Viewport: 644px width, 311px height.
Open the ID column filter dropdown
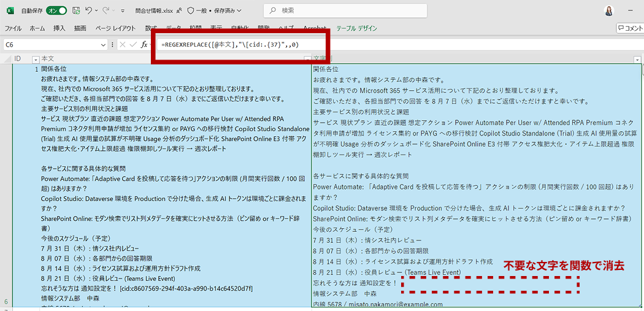(36, 59)
